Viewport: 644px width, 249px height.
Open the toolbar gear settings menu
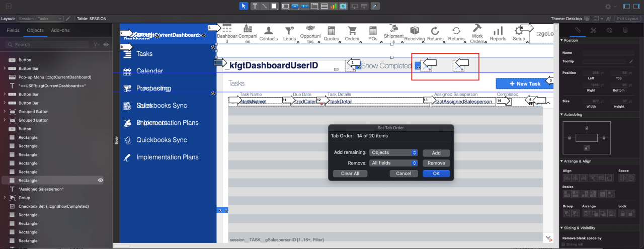[x=609, y=7]
